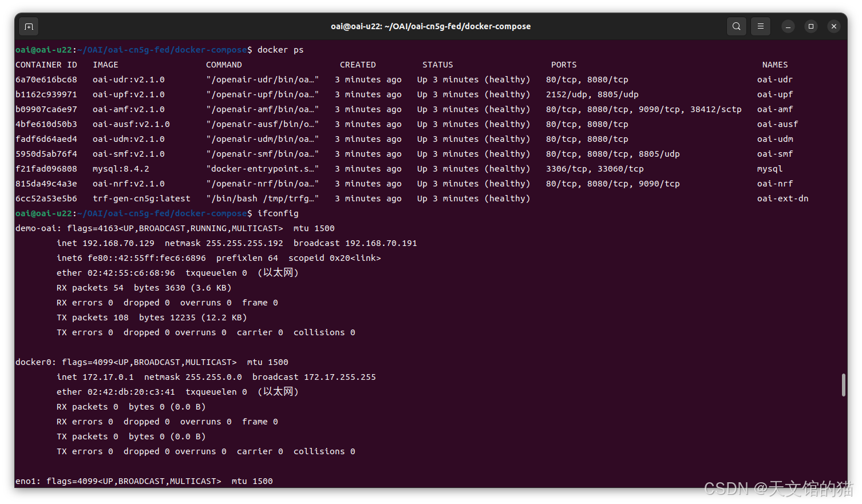Click the demo-oai interface name
Image resolution: width=862 pixels, height=504 pixels.
[x=36, y=228]
